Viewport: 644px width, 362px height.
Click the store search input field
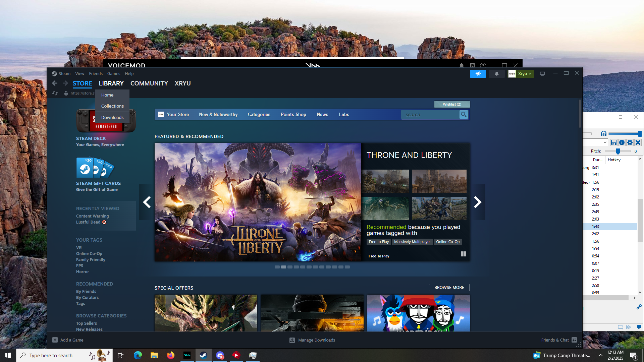point(430,115)
